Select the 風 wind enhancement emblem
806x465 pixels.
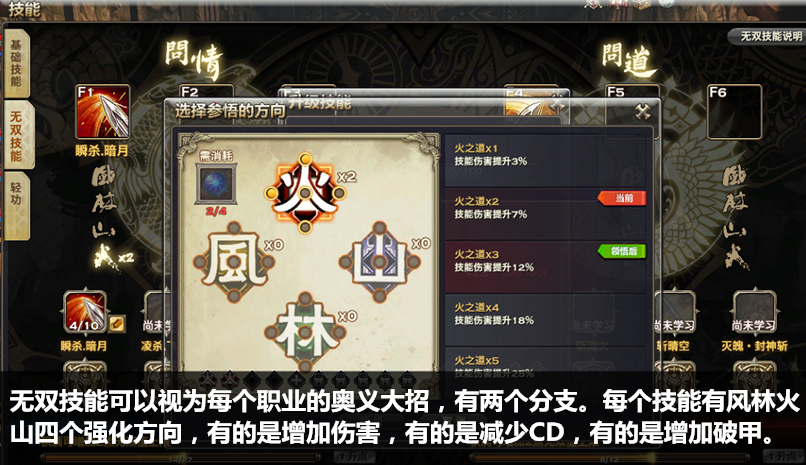click(x=234, y=262)
